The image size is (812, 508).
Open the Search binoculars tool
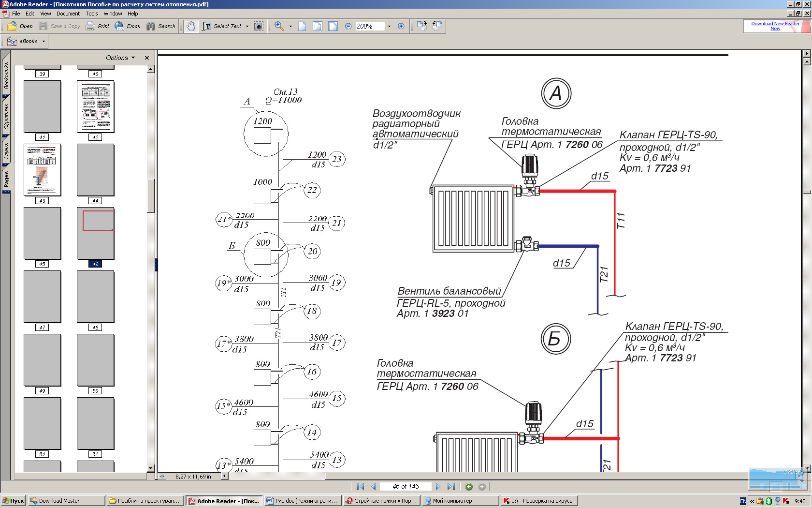[x=161, y=26]
